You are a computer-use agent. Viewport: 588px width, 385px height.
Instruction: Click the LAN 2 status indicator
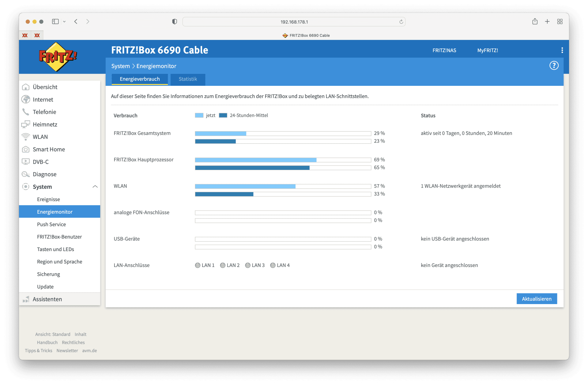click(223, 265)
